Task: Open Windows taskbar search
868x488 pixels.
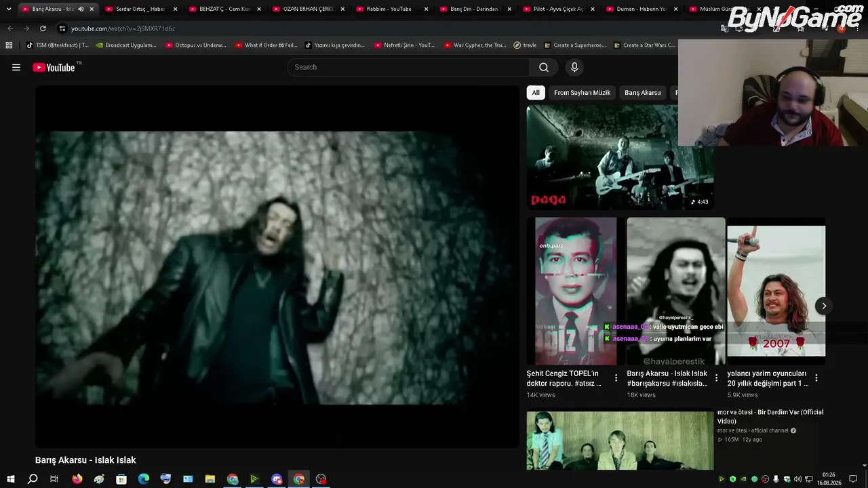Action: pos(33,479)
